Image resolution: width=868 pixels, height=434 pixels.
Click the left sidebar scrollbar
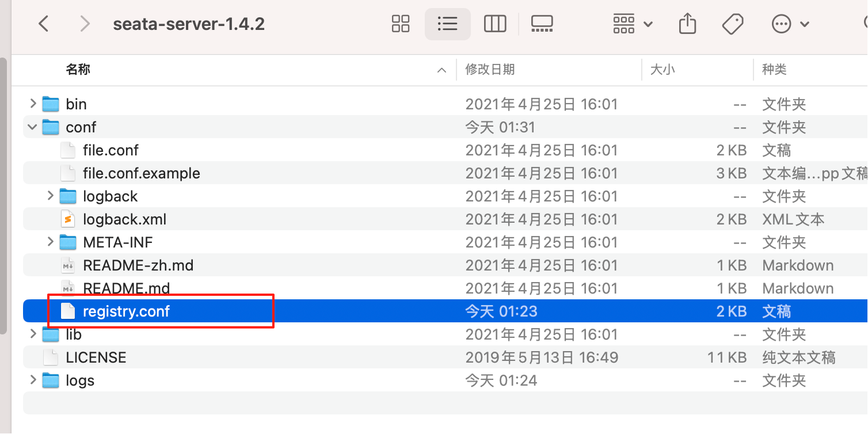[3, 195]
